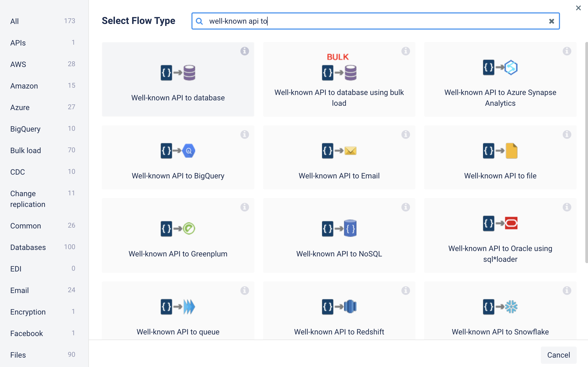
Task: Choose Well-known API to Oracle using sql*loader
Action: tap(500, 235)
